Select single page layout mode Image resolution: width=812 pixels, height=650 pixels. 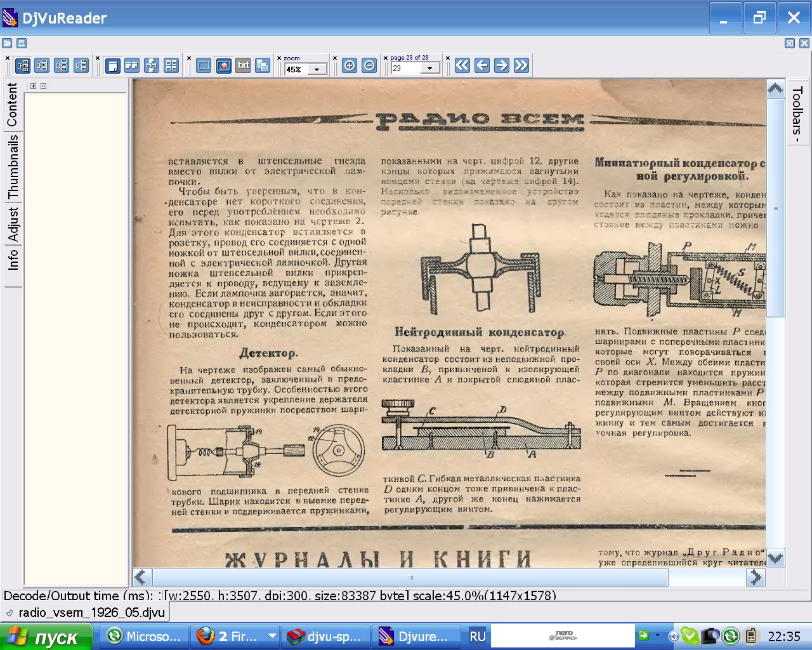tap(113, 65)
